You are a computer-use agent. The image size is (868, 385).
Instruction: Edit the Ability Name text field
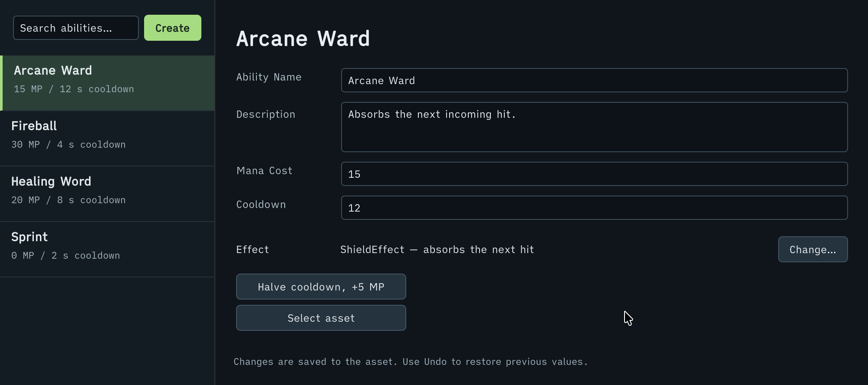[594, 80]
